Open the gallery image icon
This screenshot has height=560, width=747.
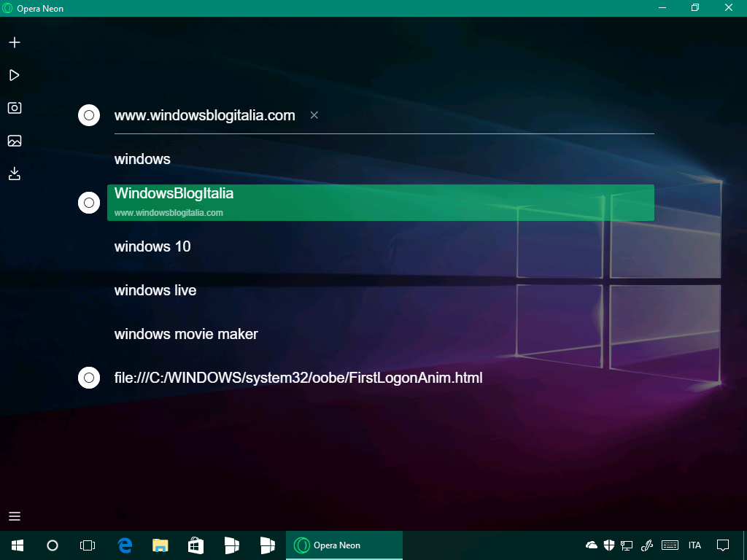[15, 141]
